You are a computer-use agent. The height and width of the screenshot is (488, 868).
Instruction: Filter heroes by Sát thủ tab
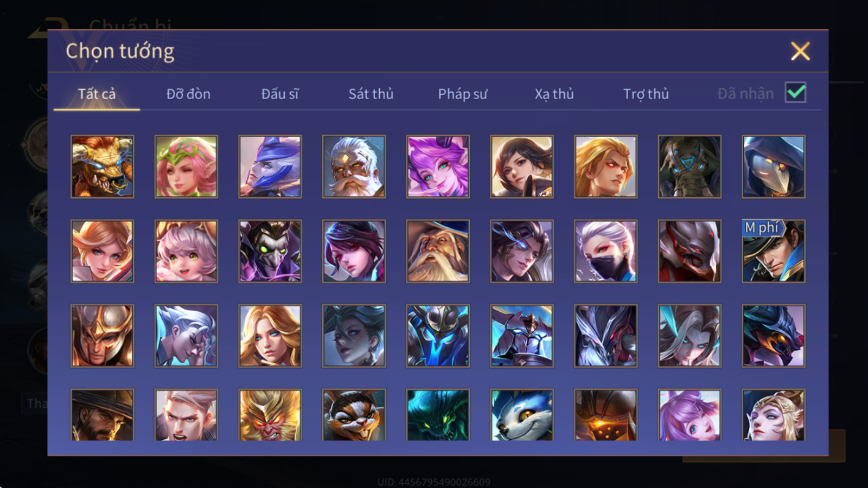(x=371, y=94)
